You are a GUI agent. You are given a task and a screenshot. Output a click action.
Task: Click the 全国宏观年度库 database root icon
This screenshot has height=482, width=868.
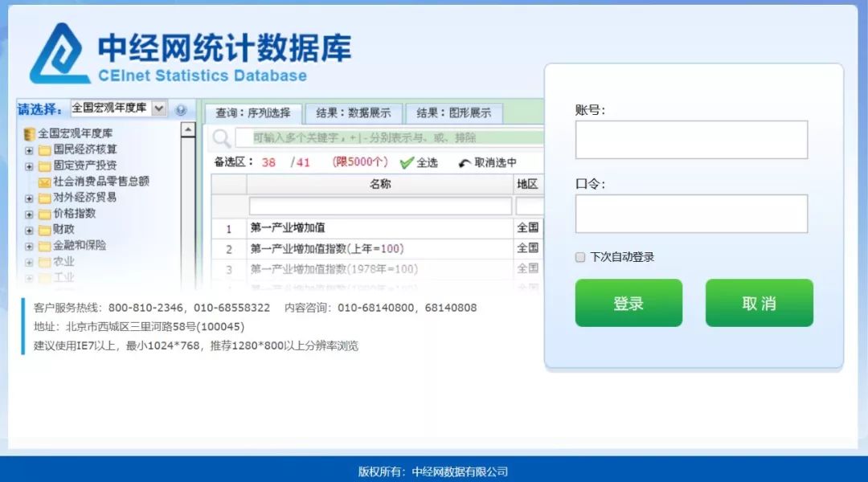pyautogui.click(x=30, y=134)
